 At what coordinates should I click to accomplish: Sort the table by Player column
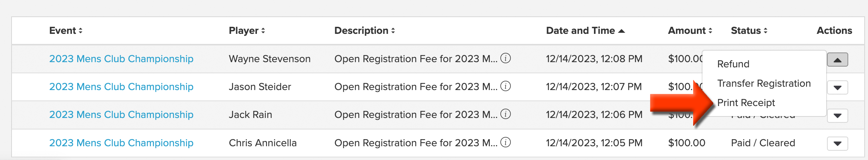click(247, 31)
